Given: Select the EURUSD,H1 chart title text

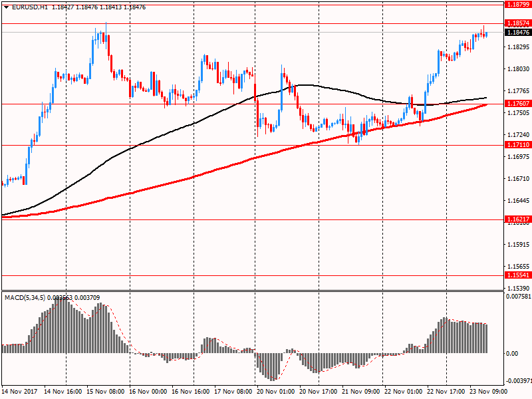Looking at the screenshot, I should click(x=30, y=7).
